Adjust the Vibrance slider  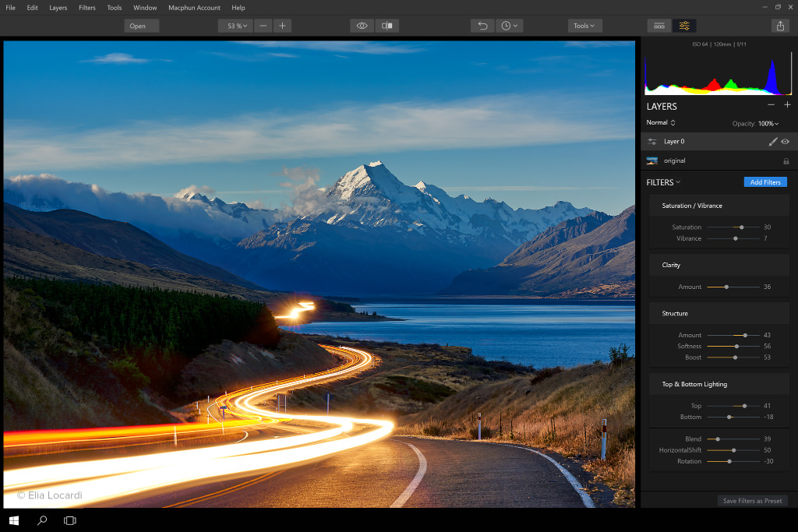(x=736, y=238)
